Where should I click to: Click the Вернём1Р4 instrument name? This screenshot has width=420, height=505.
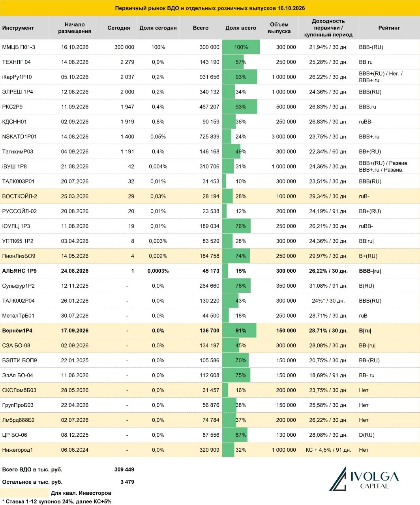(17, 331)
